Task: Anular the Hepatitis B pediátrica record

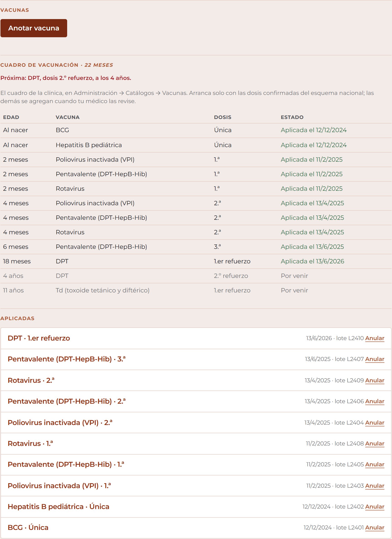Action: [375, 507]
